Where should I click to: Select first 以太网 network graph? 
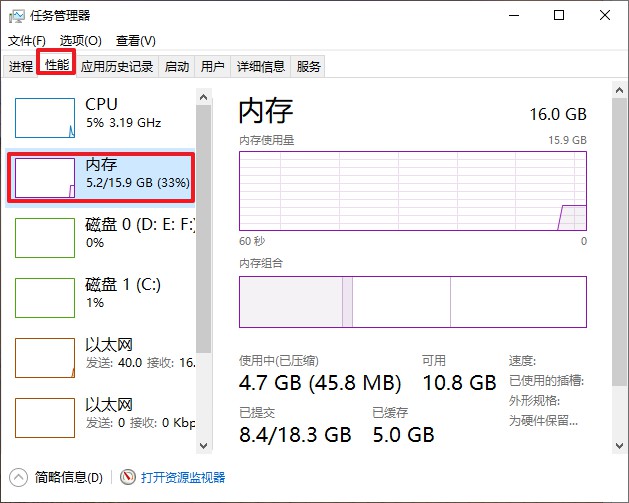(x=45, y=358)
